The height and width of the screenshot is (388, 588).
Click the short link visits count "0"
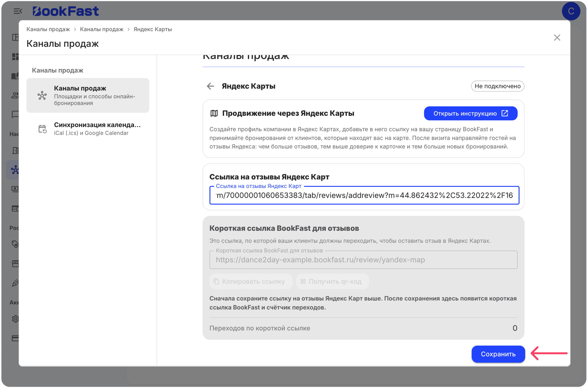point(515,328)
